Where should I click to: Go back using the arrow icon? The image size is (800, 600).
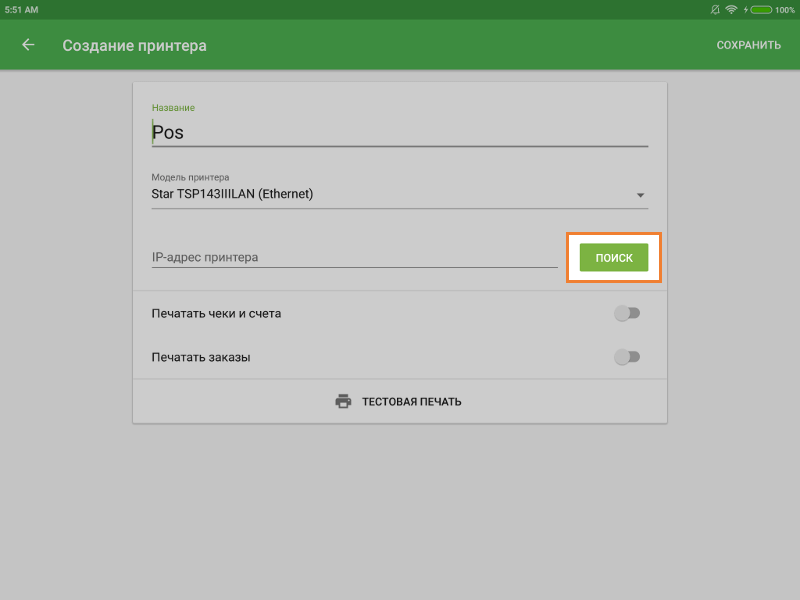point(28,45)
